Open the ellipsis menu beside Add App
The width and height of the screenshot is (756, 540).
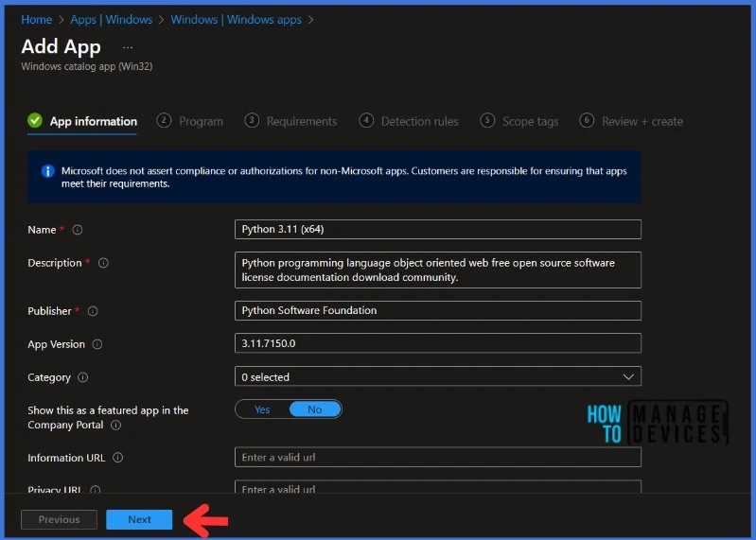point(128,47)
